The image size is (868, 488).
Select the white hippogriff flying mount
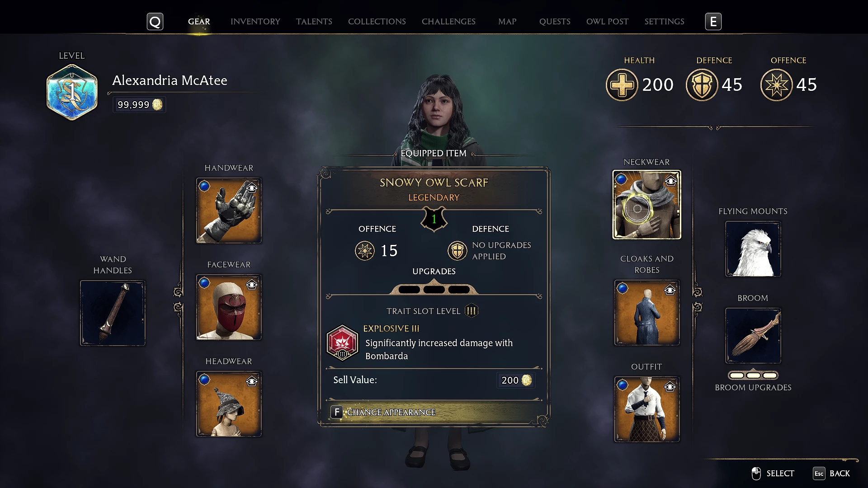pos(753,249)
